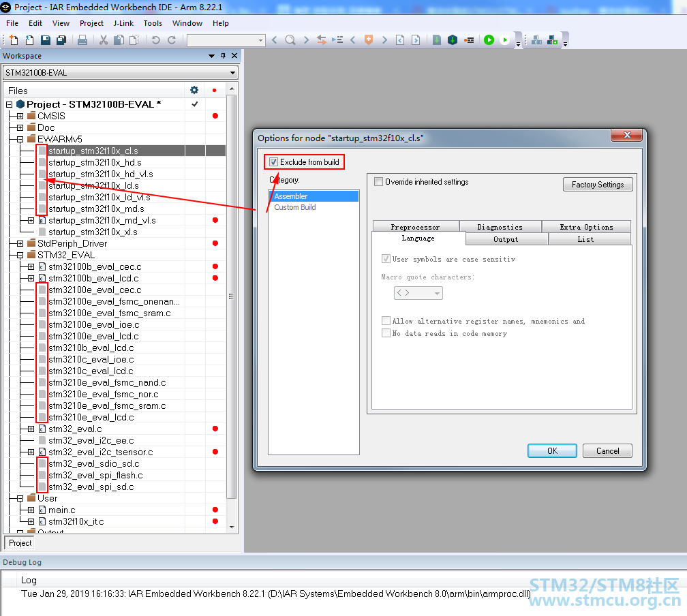Image resolution: width=687 pixels, height=616 pixels.
Task: Expand the CMSIS folder
Action: click(20, 116)
